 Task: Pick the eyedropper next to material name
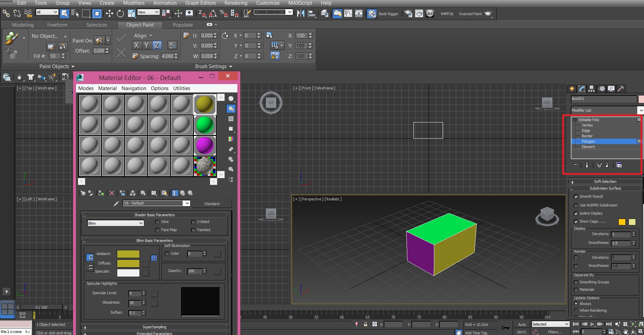(x=116, y=203)
